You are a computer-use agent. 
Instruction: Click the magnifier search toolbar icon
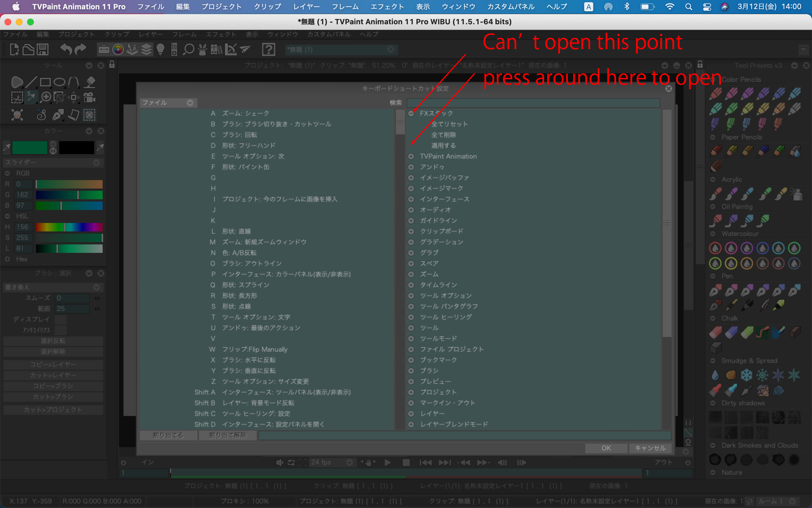189,49
